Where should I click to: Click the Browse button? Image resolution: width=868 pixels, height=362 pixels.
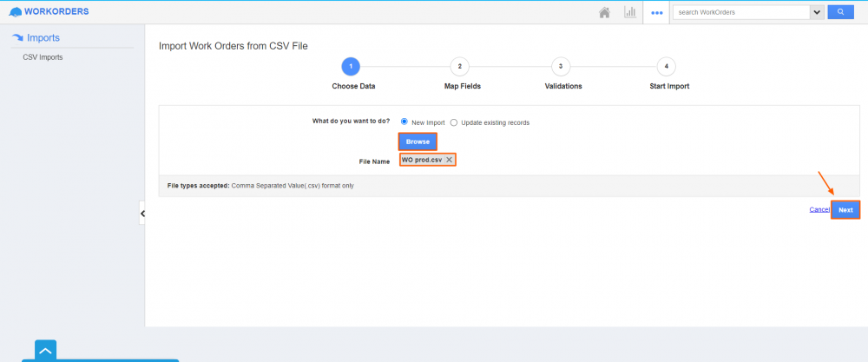[x=418, y=142]
